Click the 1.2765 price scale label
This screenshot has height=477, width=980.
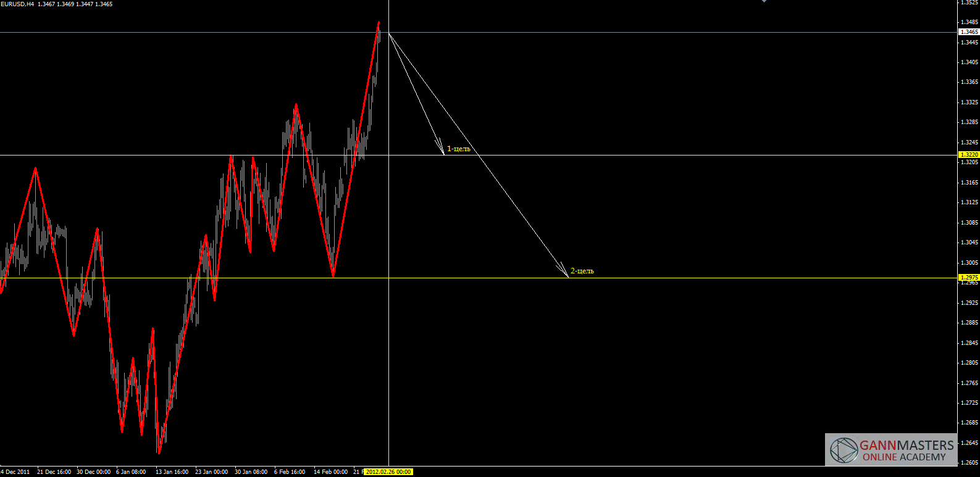click(x=970, y=383)
